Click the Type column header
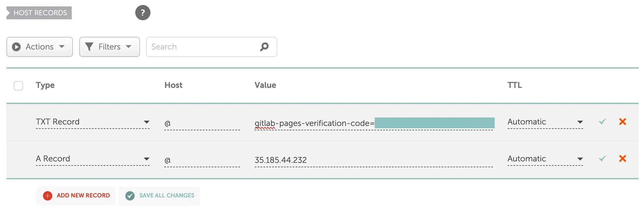644x210 pixels. click(x=45, y=85)
